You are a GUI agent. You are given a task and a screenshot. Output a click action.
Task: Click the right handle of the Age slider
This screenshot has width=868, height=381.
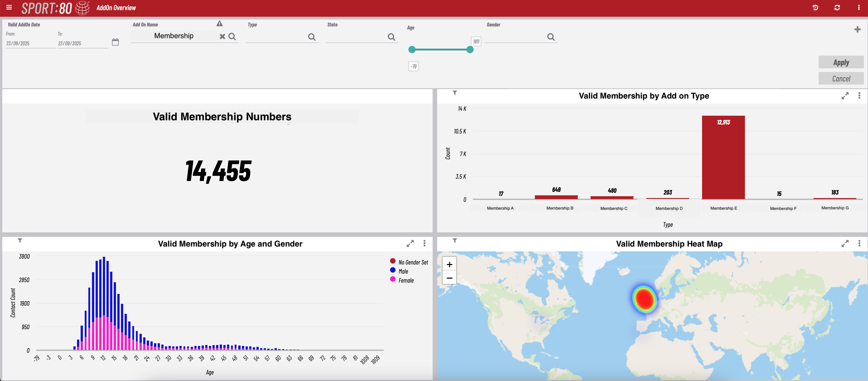coord(470,50)
